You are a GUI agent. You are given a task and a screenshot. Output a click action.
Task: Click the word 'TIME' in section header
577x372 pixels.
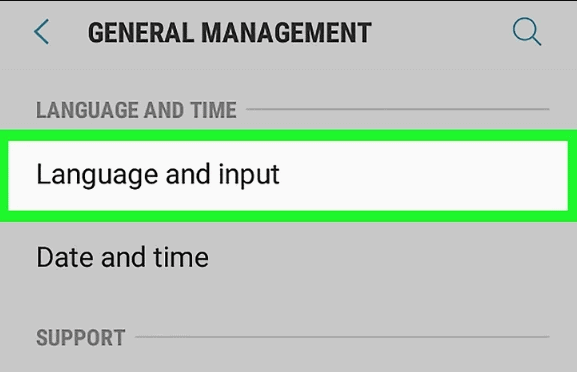(213, 110)
